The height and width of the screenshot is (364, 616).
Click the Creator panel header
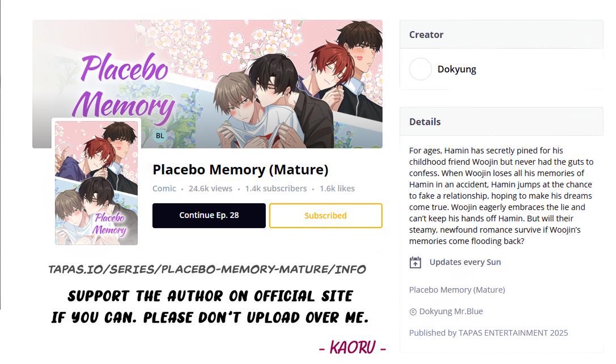click(x=502, y=35)
